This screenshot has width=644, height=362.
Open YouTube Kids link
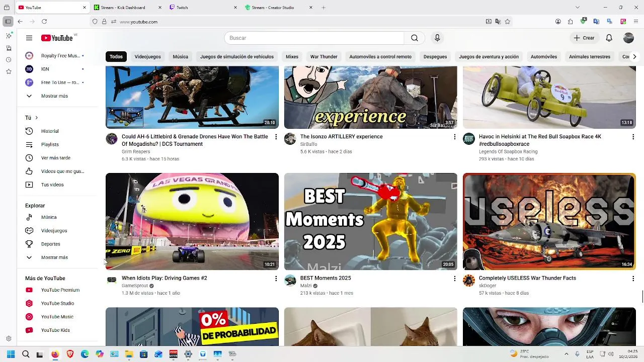pyautogui.click(x=55, y=330)
